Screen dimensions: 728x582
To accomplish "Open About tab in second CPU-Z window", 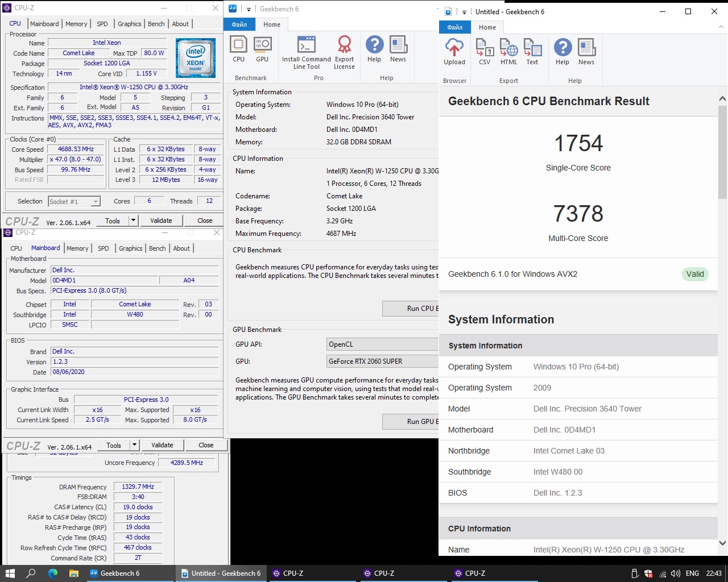I will click(x=181, y=248).
